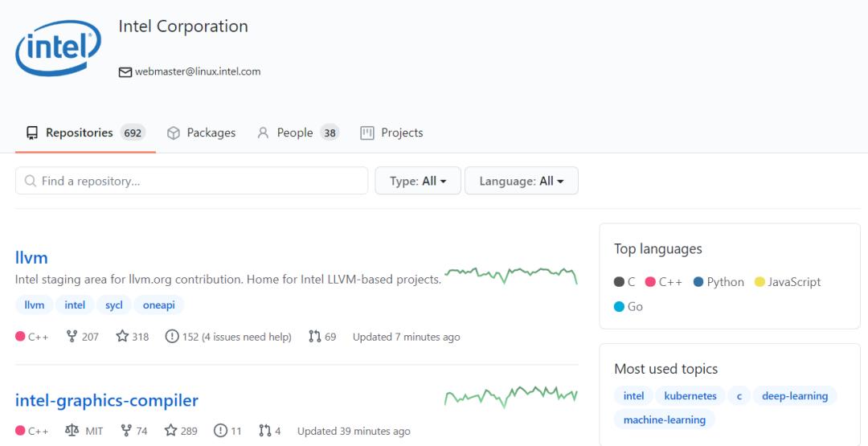868x446 pixels.
Task: Click the 692 repositories count badge
Action: (133, 133)
